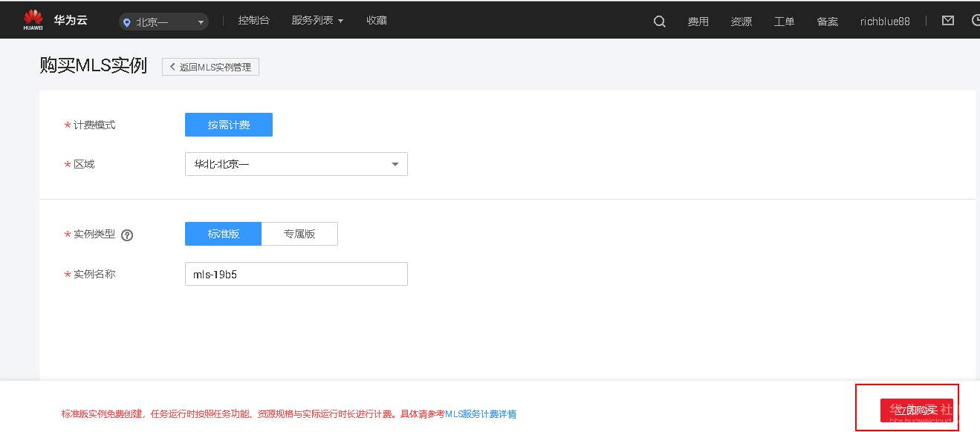Open the 费用 menu

click(698, 22)
